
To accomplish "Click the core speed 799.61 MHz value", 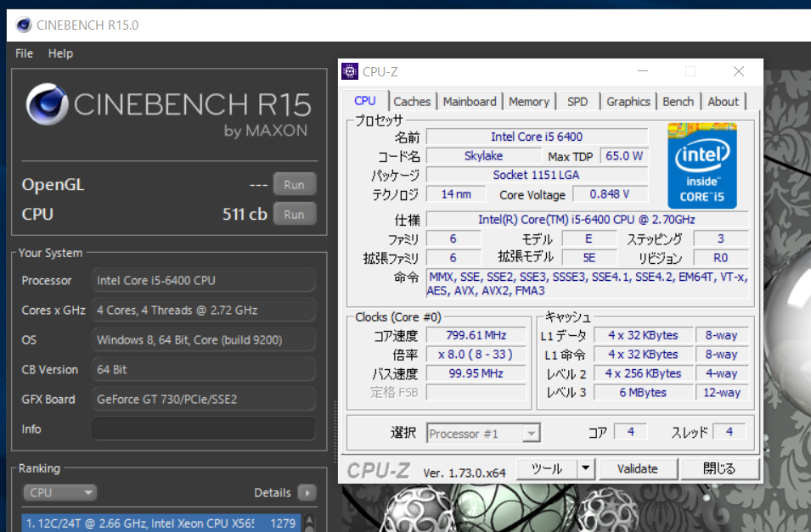I will pos(476,335).
